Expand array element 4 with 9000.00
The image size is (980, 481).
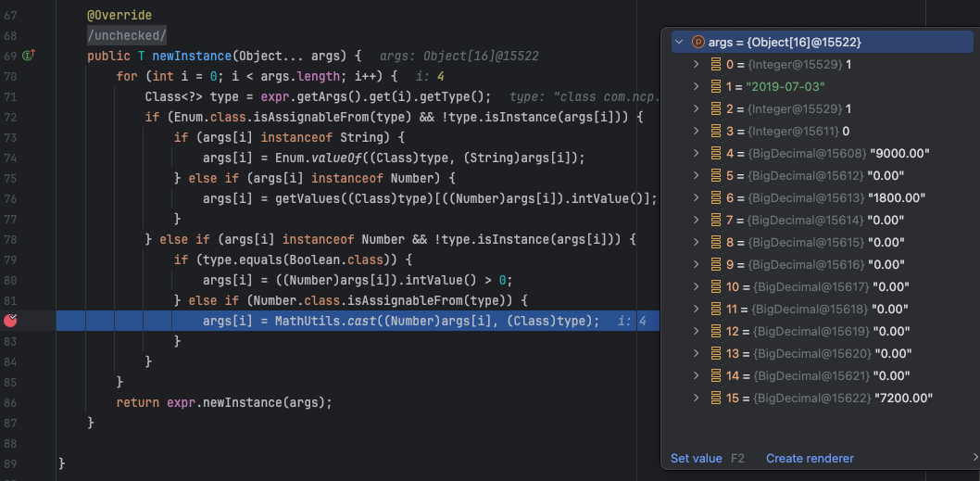tap(697, 153)
